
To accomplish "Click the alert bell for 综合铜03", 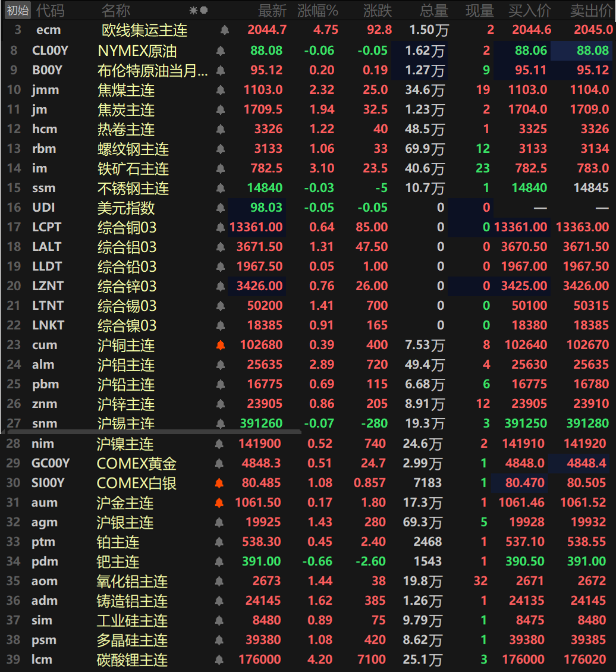I will pos(219,227).
